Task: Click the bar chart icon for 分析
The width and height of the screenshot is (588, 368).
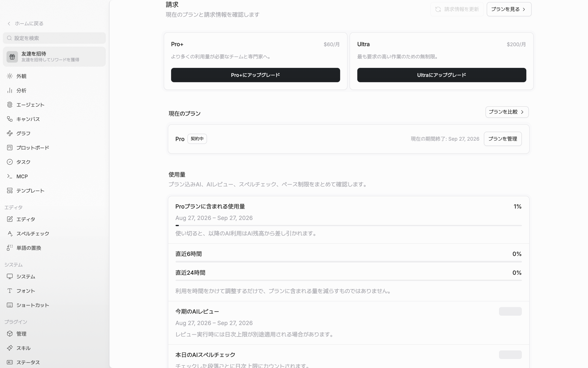Action: tap(10, 91)
